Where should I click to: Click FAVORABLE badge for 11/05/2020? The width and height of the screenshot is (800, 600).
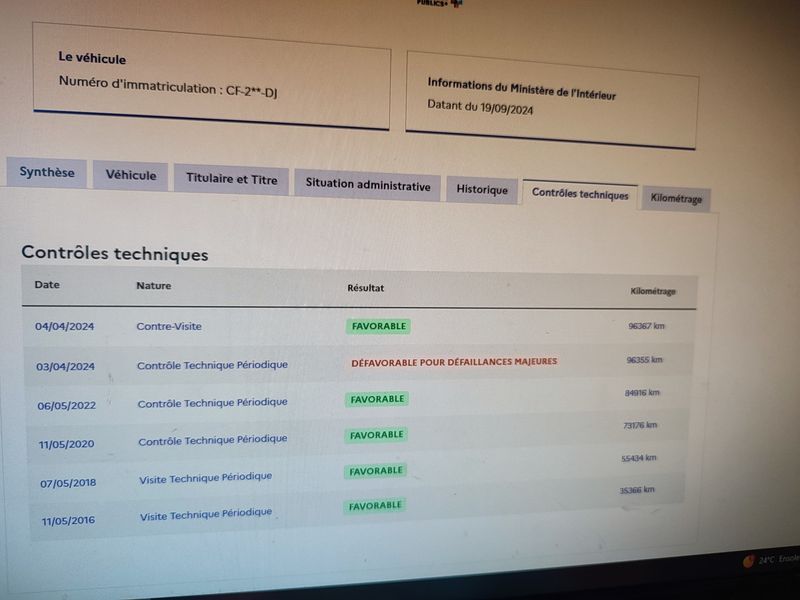377,435
